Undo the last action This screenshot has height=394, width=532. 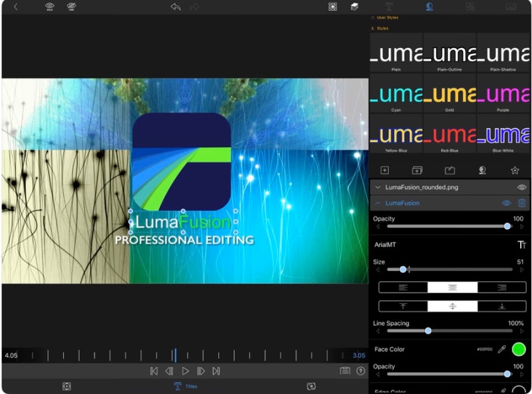176,7
